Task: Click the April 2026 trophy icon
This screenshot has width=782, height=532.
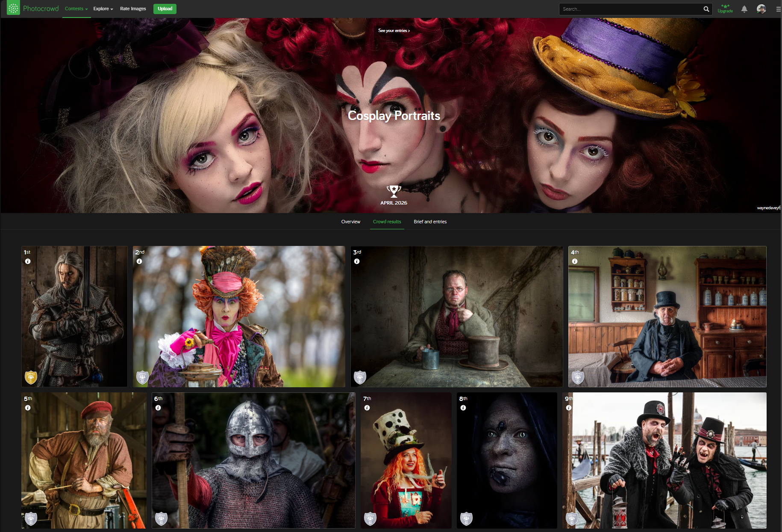Action: click(394, 191)
